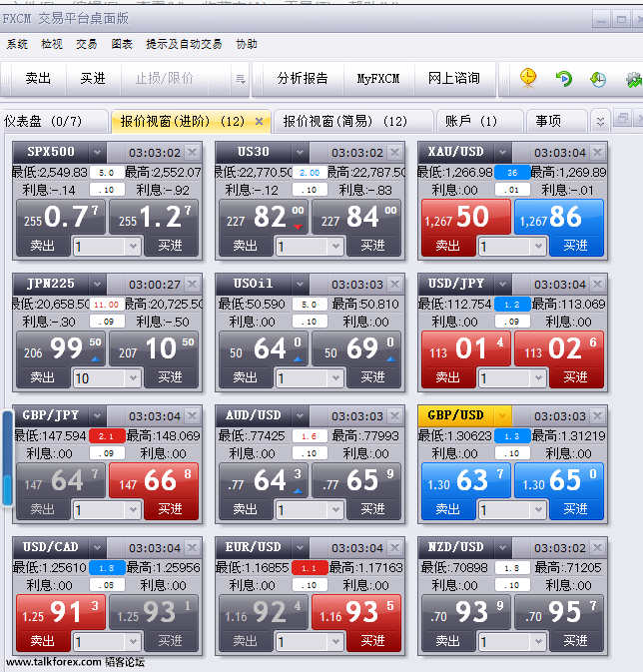Image resolution: width=643 pixels, height=672 pixels.
Task: Open toolbar overflow options icon
Action: point(241,79)
